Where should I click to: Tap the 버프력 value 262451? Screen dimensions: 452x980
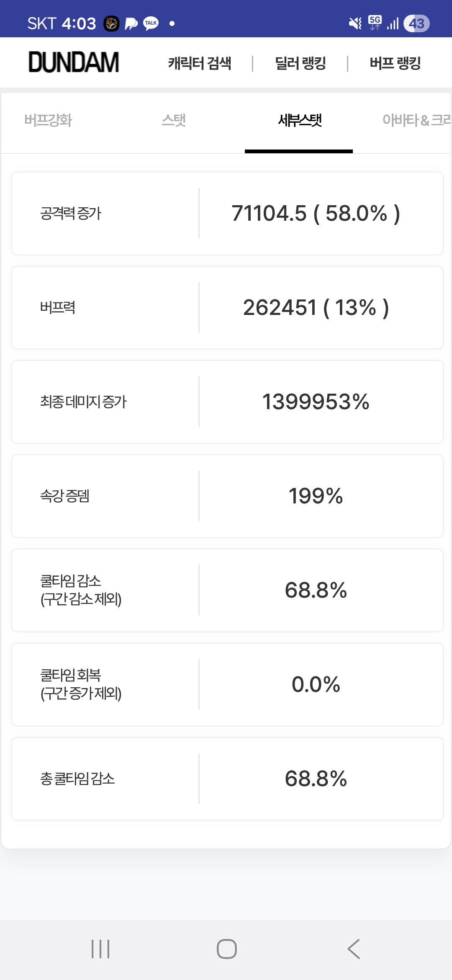280,308
